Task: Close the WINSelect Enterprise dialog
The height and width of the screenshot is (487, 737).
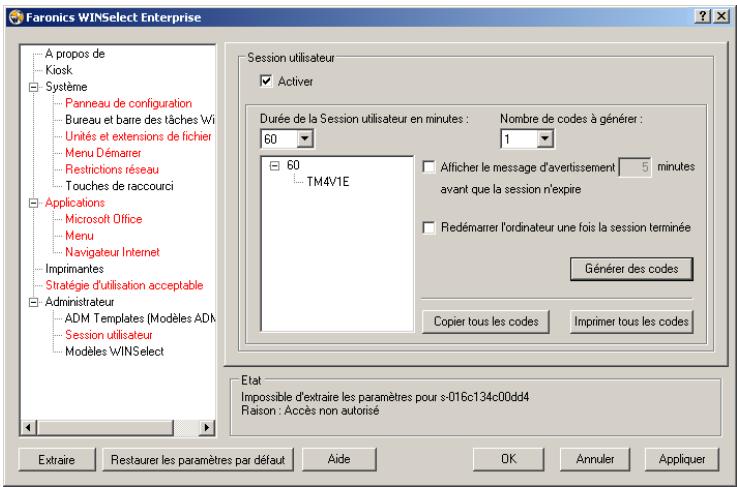Action: (x=721, y=16)
